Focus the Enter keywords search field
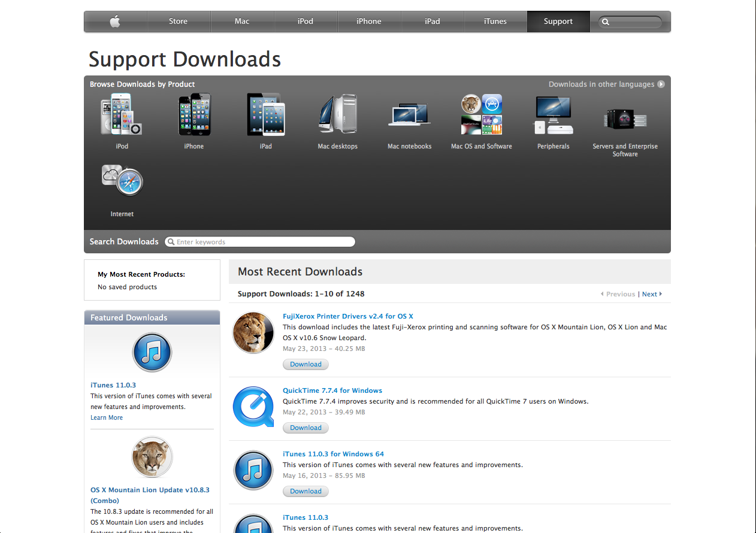The image size is (756, 533). (260, 242)
